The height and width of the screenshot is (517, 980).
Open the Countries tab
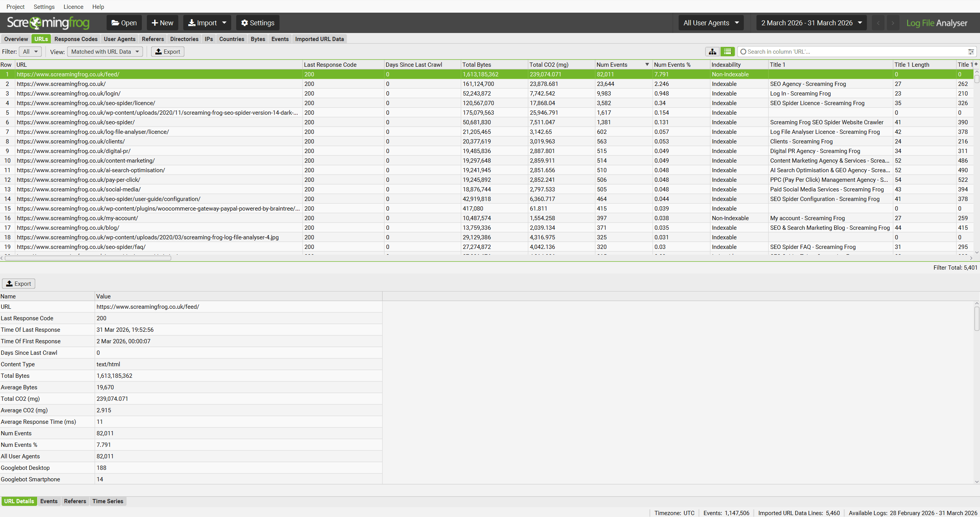coord(232,39)
